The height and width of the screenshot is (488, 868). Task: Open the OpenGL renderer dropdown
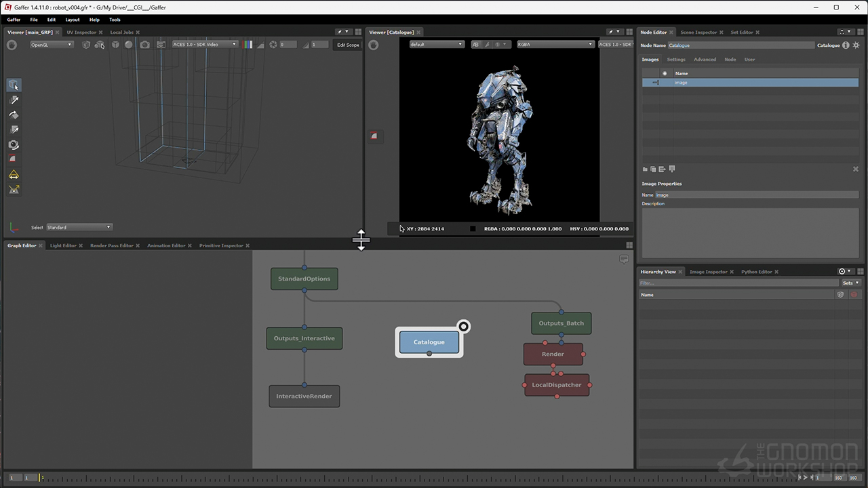(52, 45)
